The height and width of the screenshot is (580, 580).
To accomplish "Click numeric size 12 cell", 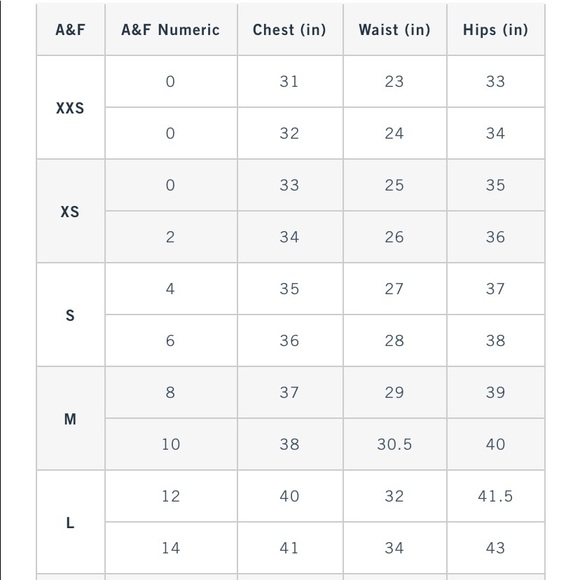I will pos(171,496).
